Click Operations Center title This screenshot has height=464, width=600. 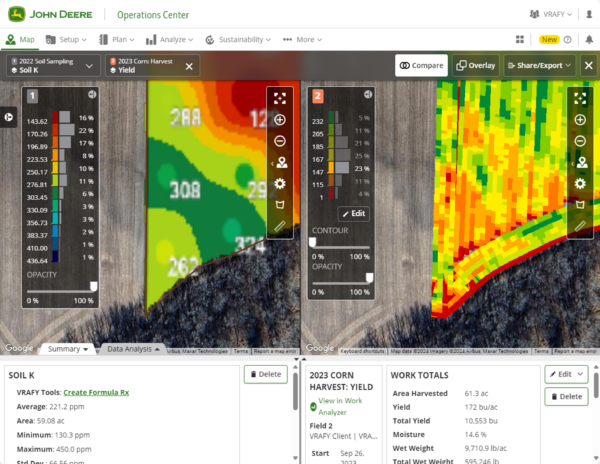(153, 15)
